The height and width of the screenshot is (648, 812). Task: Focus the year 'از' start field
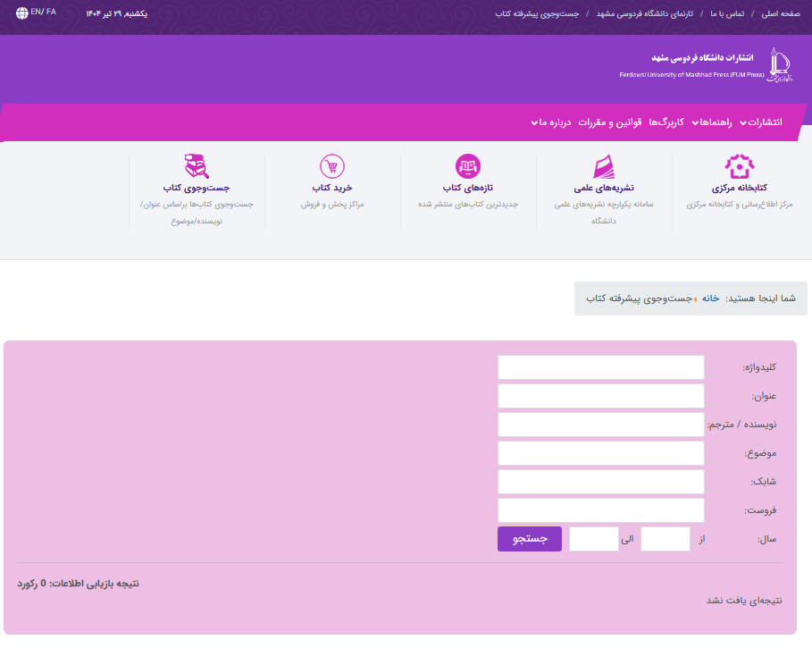pyautogui.click(x=666, y=539)
